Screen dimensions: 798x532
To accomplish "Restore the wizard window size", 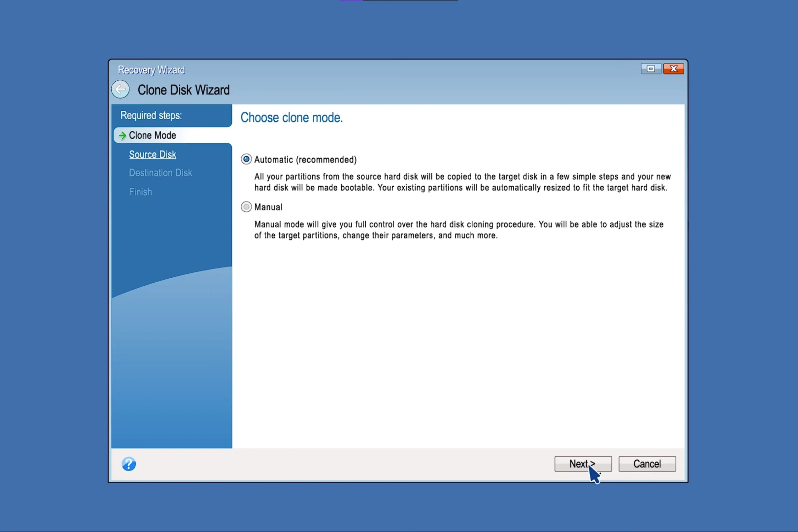I will click(x=651, y=69).
